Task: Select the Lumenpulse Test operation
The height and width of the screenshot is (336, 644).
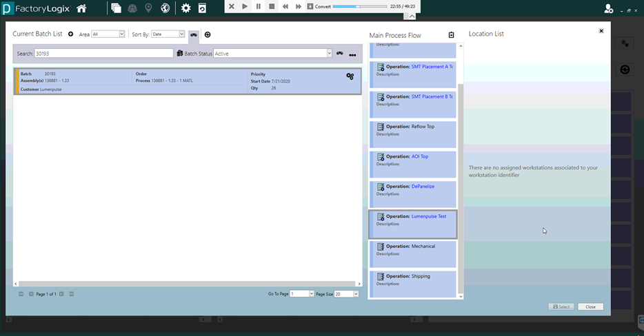Action: [428, 216]
